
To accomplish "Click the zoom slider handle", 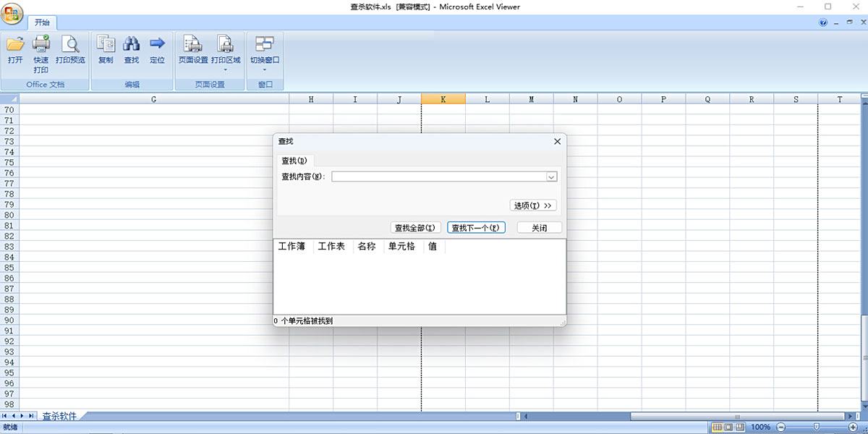I will pos(816,427).
